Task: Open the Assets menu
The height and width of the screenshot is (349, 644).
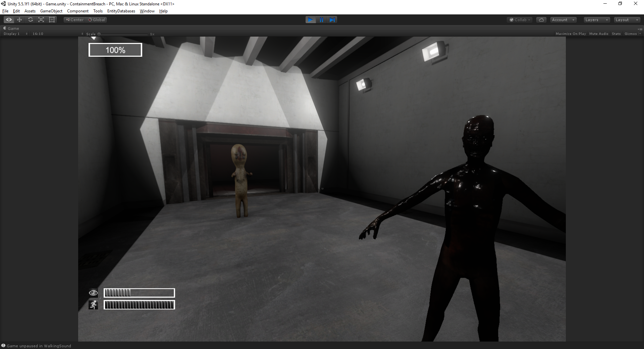Action: [30, 11]
